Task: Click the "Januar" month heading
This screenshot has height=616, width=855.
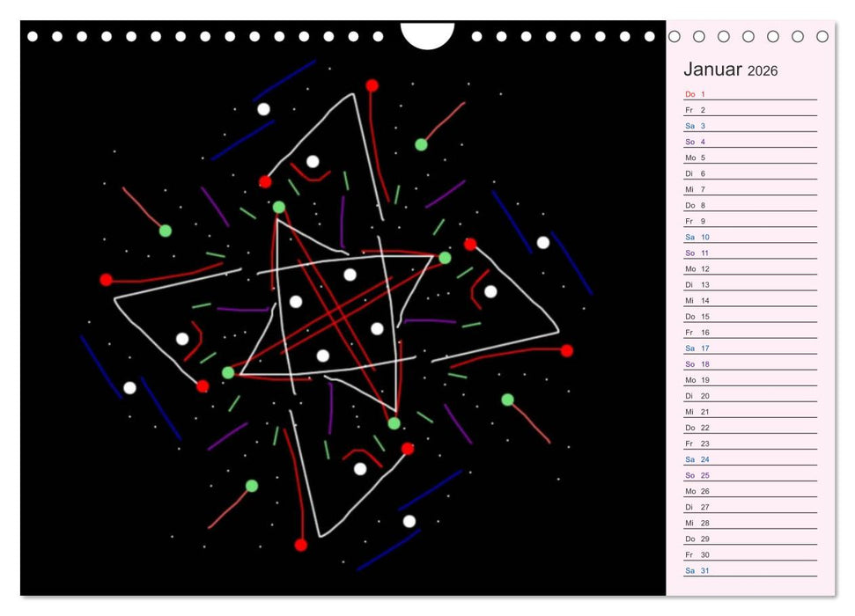Action: point(712,70)
